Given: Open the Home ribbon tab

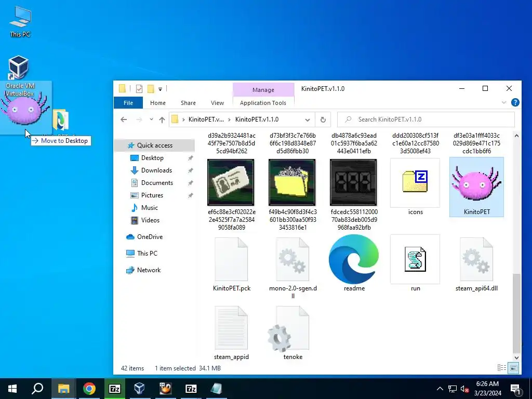Looking at the screenshot, I should point(158,103).
